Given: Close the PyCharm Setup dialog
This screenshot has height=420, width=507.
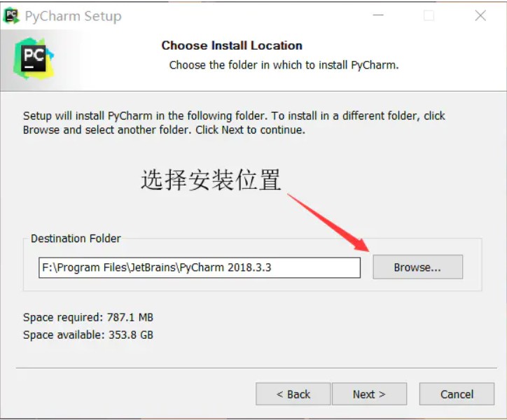Looking at the screenshot, I should pyautogui.click(x=480, y=15).
